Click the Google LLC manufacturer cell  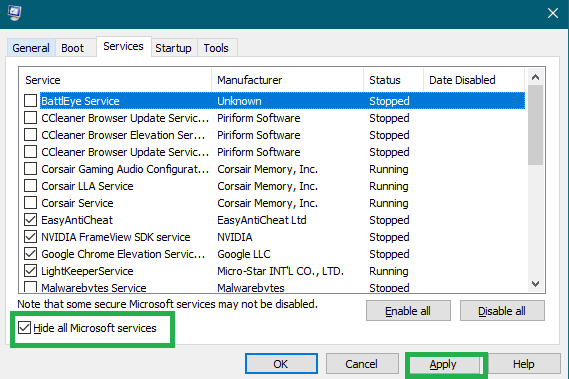[x=244, y=254]
